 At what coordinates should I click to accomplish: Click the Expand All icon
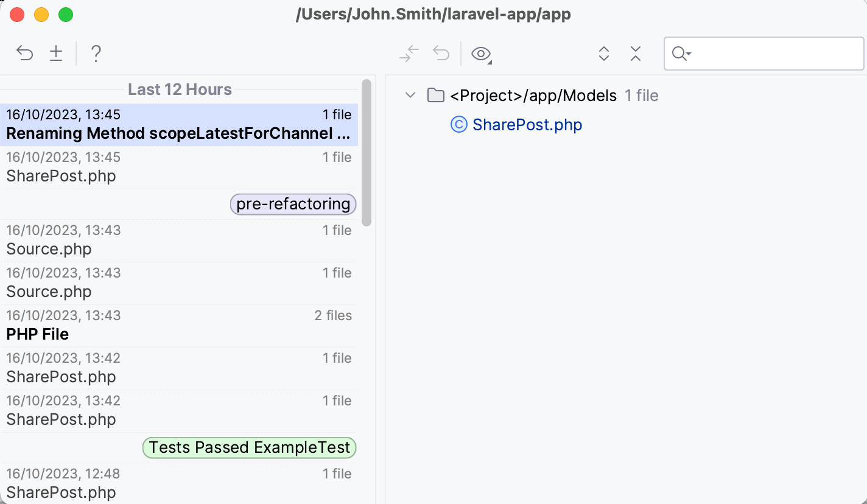603,54
